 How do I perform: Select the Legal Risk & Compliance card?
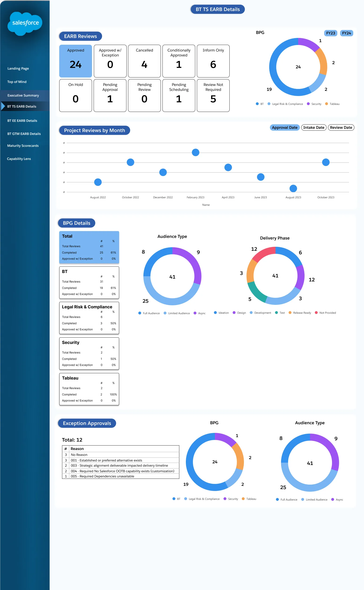point(89,318)
